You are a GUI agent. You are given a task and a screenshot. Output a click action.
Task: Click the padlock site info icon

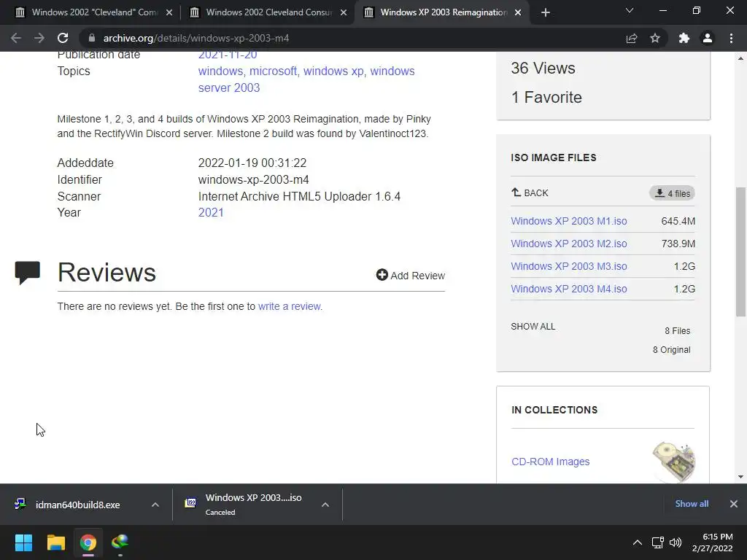click(x=92, y=38)
